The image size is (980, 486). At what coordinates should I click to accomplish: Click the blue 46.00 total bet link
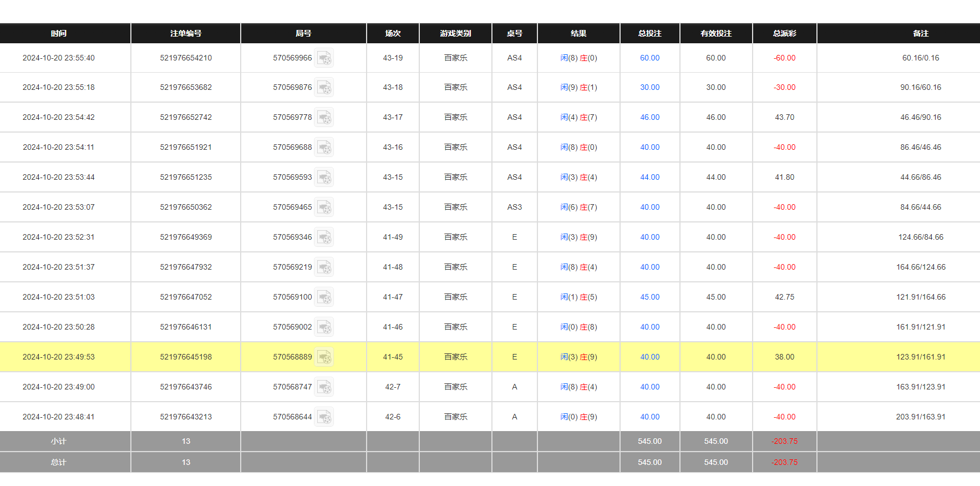[649, 118]
